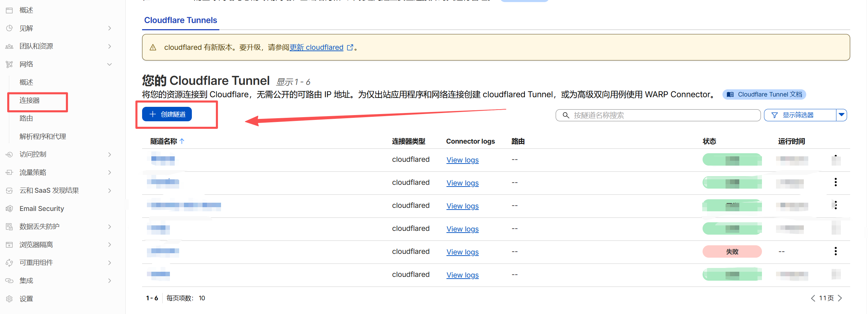Open the external link icon beside 更新 cloudflared
This screenshot has height=314, width=868.
[350, 47]
